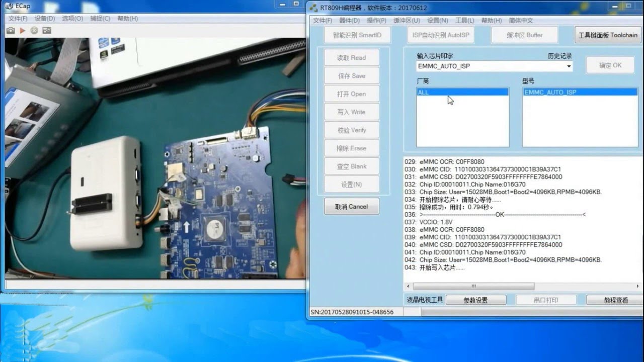Open the 简体中文 language menu

(521, 21)
